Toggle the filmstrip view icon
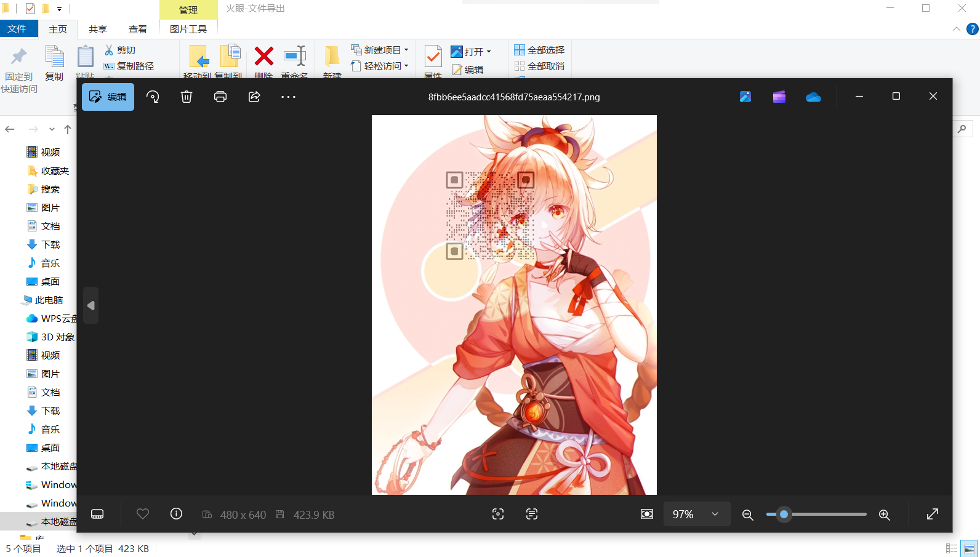980x557 pixels. [x=97, y=514]
